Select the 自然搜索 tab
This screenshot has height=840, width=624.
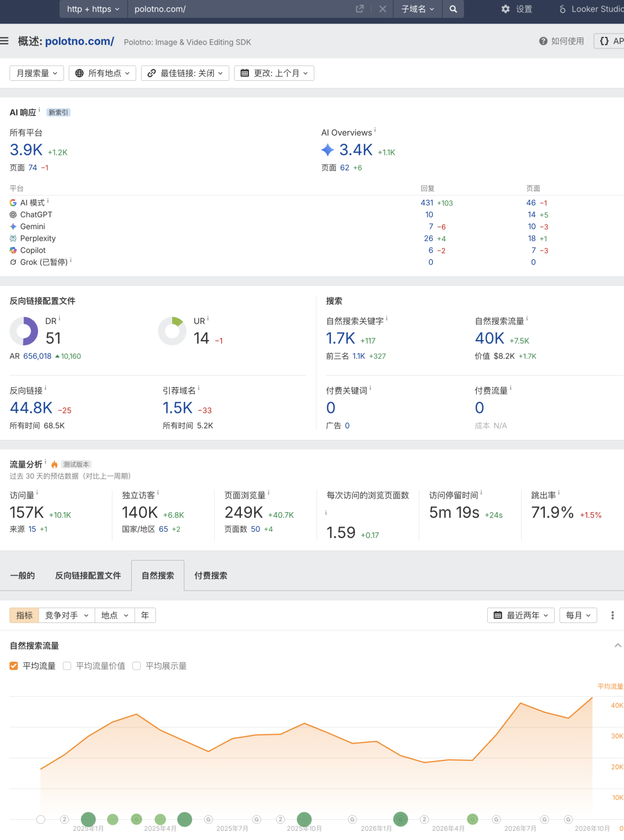tap(158, 576)
